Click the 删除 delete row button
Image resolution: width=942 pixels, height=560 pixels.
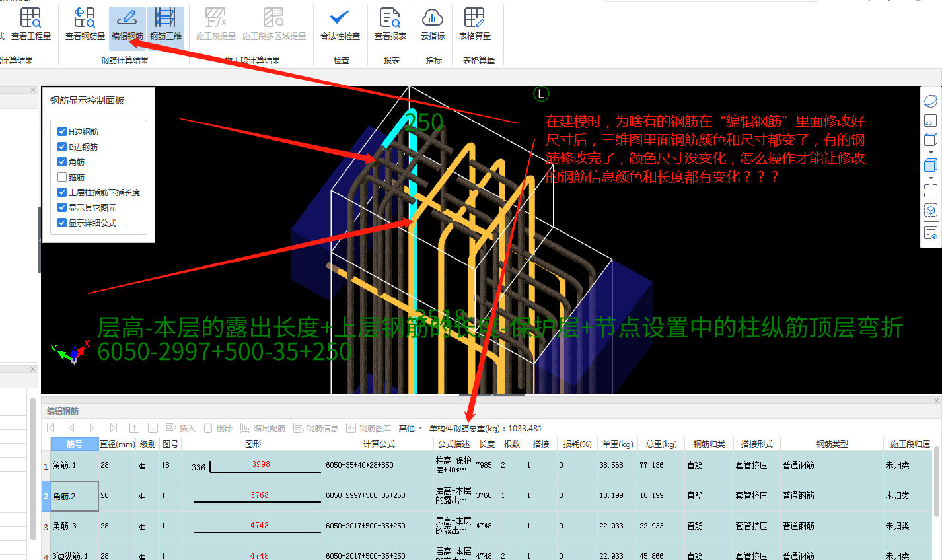(218, 428)
